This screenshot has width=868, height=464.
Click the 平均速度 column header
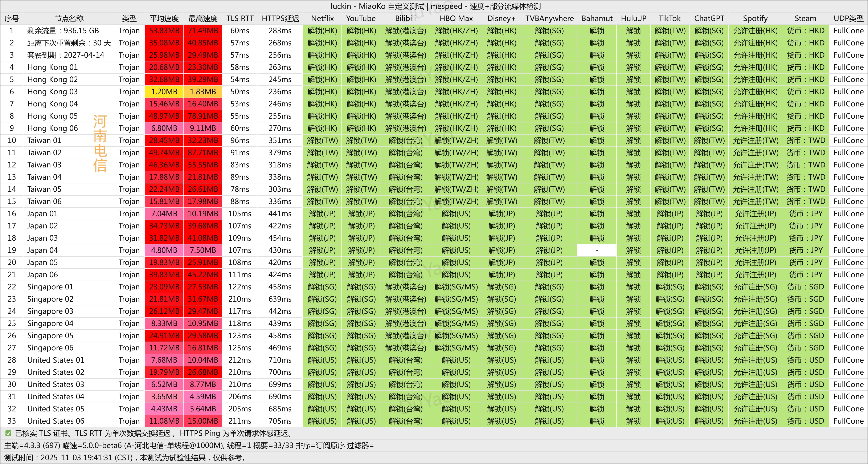(x=164, y=19)
